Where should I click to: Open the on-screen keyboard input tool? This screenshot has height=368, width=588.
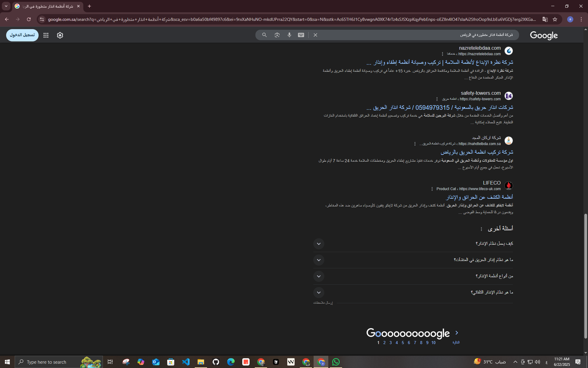(301, 35)
